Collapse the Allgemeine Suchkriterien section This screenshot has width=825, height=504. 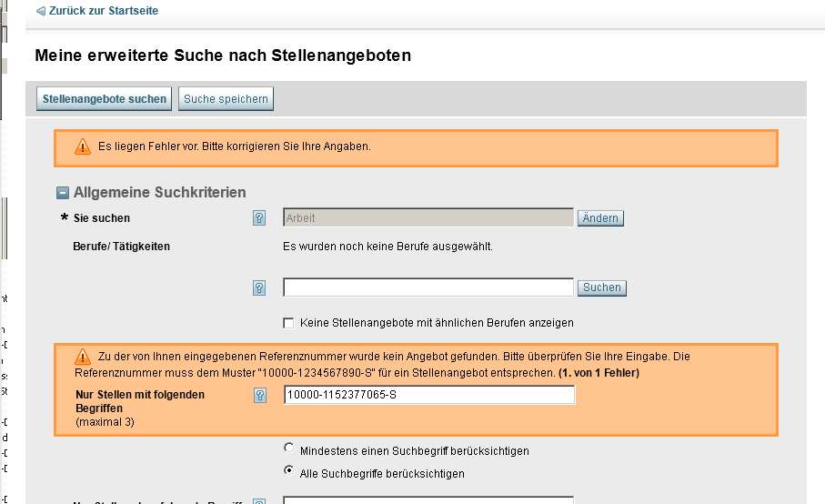tap(64, 193)
